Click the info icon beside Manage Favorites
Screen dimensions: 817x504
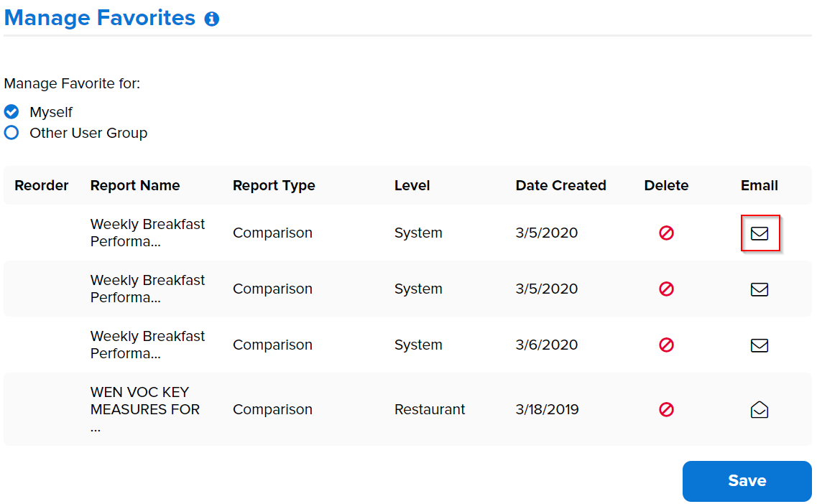211,19
